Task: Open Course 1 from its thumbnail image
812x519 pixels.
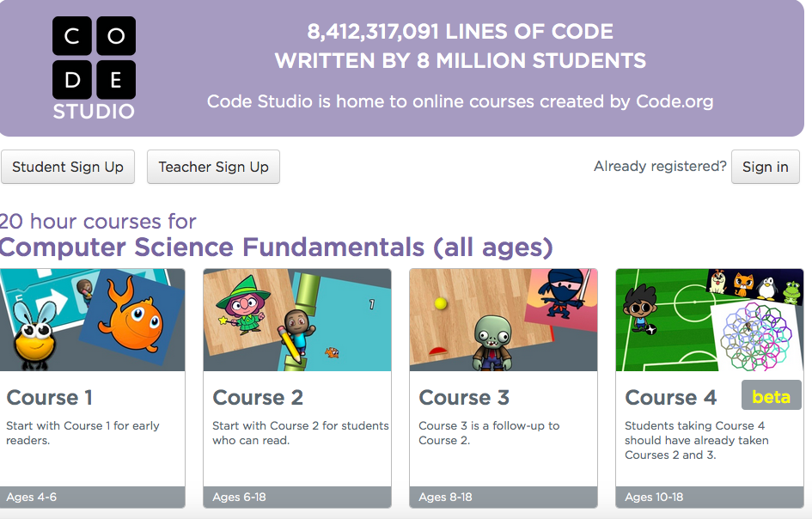Action: 92,321
